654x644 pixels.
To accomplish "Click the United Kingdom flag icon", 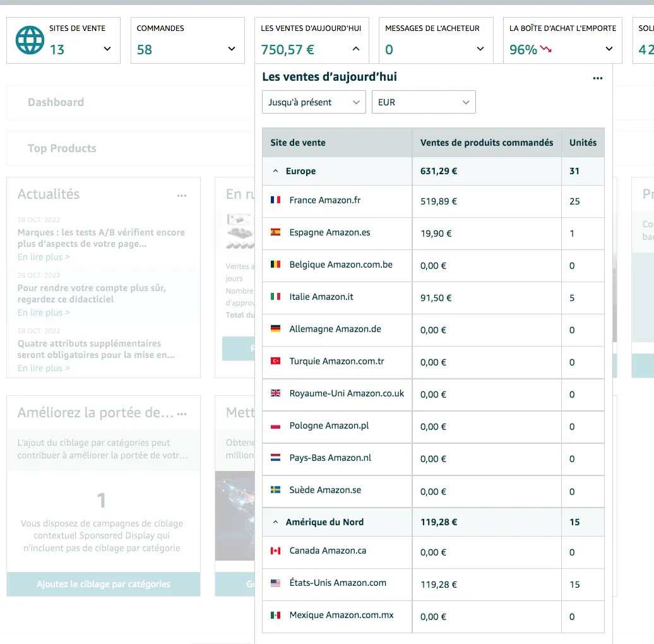I will 275,393.
